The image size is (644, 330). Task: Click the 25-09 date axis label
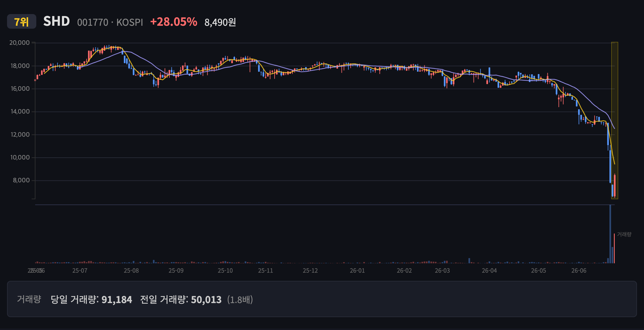click(x=176, y=271)
